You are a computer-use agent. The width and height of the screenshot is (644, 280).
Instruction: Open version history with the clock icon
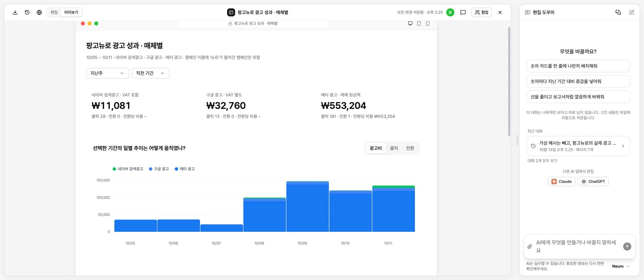coord(27,12)
